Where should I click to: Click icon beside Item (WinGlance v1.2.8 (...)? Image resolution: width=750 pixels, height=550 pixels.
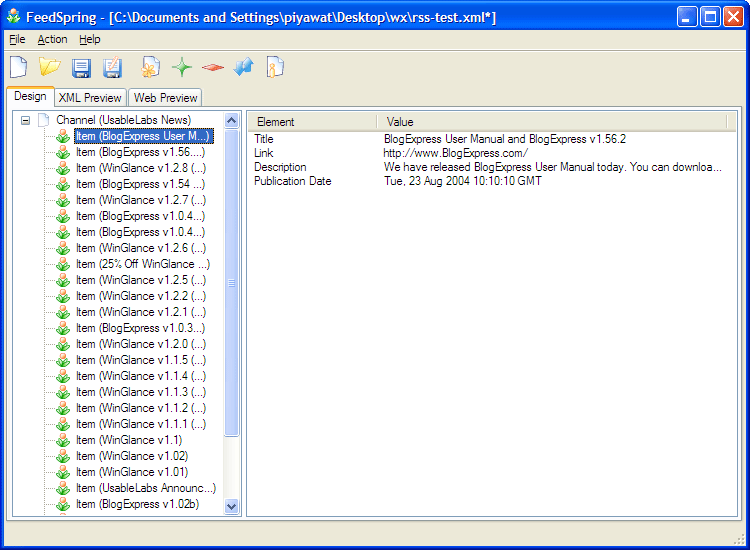click(x=63, y=168)
